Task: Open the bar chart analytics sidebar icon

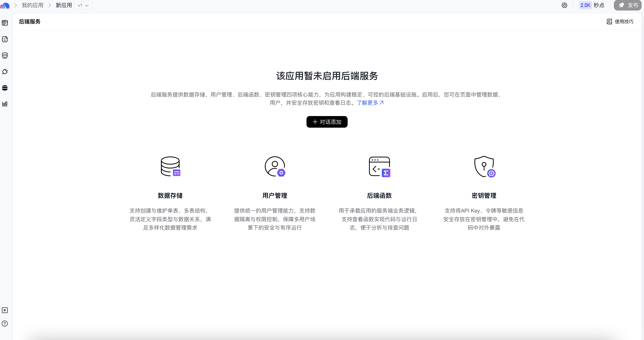Action: coord(5,104)
